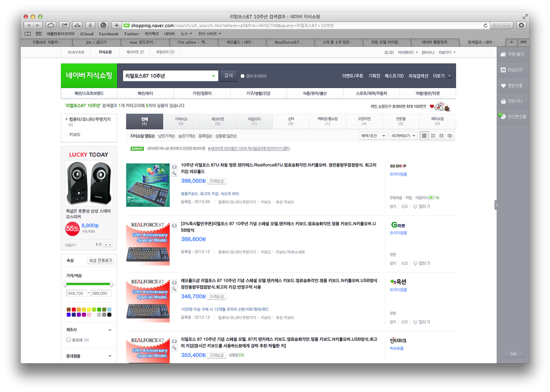Click the Safari forward arrow button
This screenshot has height=392, width=550.
click(38, 25)
